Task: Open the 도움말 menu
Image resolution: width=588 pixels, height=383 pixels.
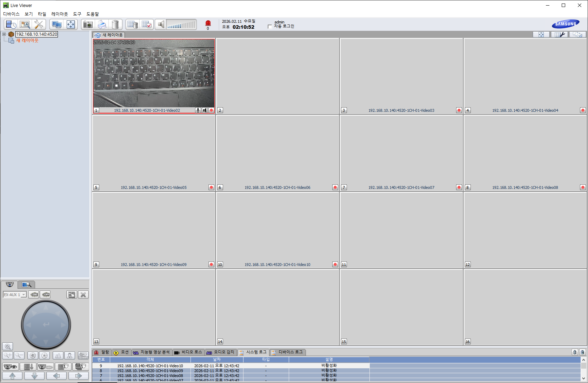Action: tap(93, 14)
